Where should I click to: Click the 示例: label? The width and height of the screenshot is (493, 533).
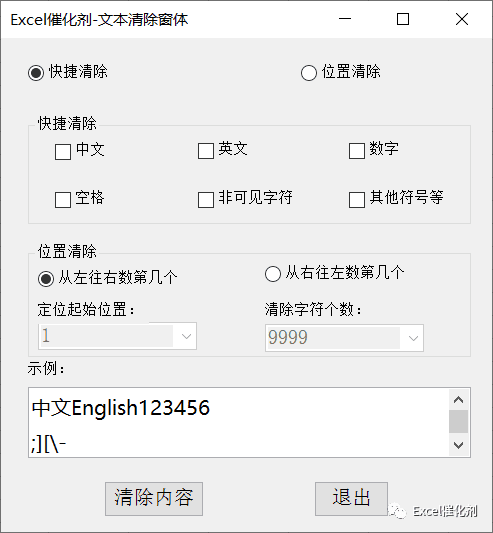click(46, 368)
